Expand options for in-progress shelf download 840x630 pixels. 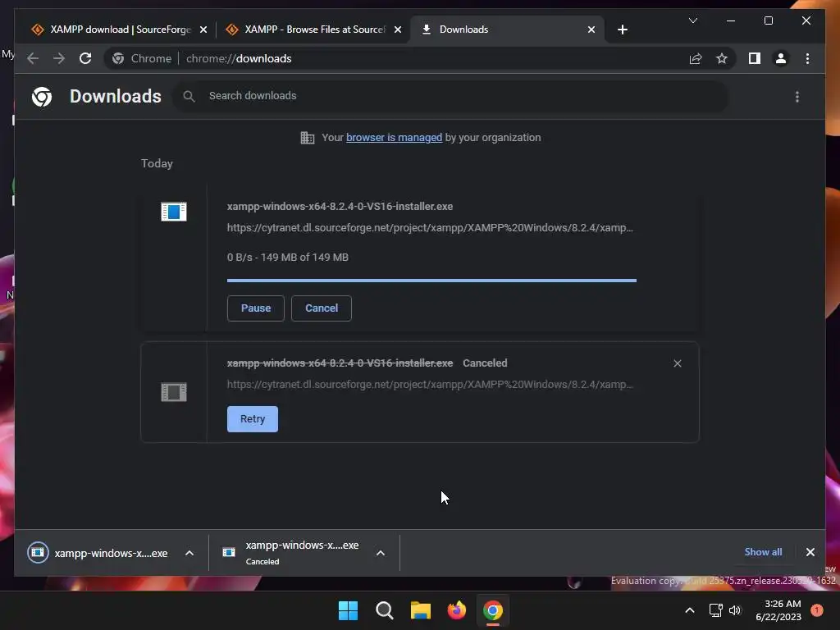point(189,553)
